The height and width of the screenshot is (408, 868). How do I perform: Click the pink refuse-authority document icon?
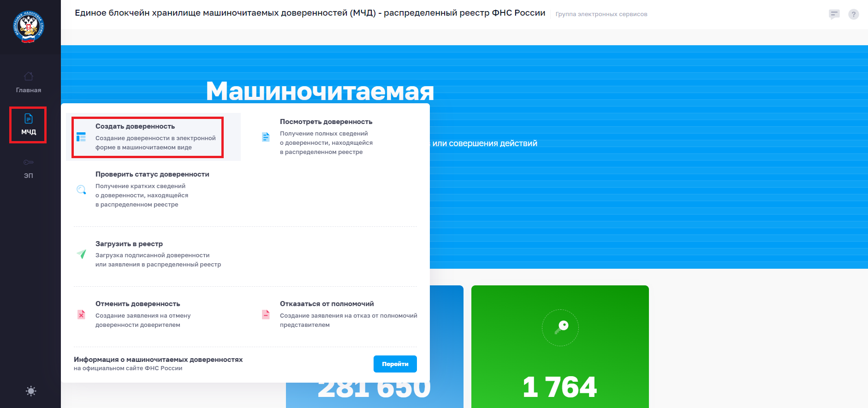coord(266,314)
